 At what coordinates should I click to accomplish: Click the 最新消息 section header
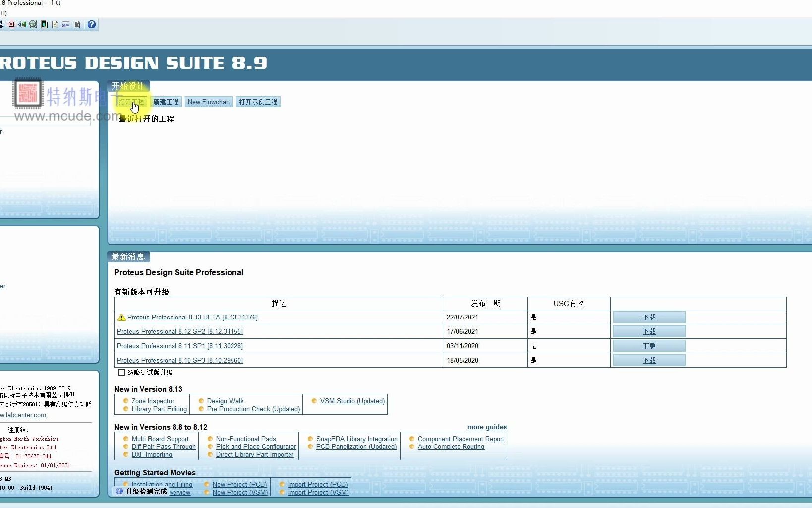click(128, 256)
